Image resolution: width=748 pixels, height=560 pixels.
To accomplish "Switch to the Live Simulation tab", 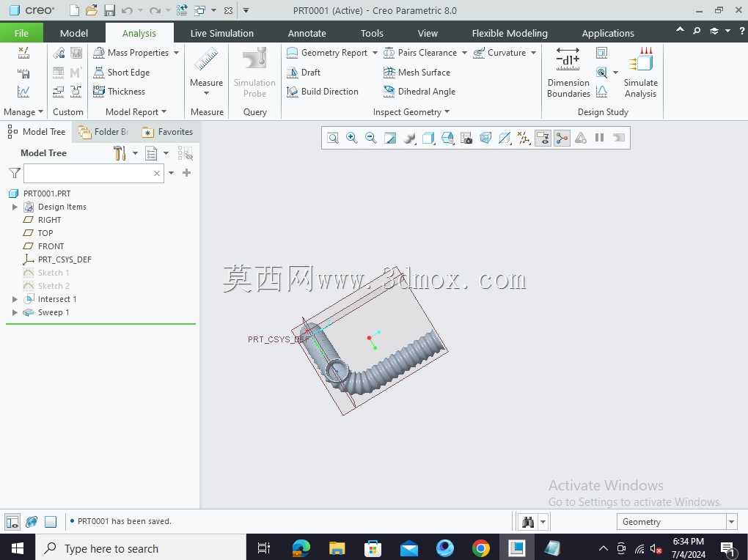I will 221,33.
